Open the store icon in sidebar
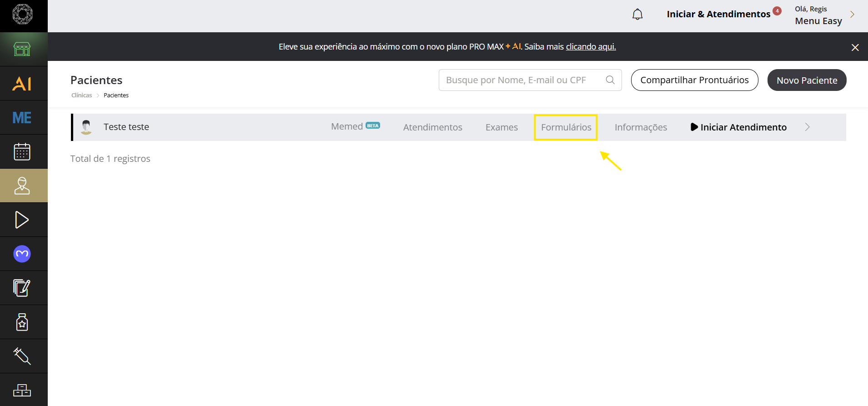868x406 pixels. pos(22,49)
